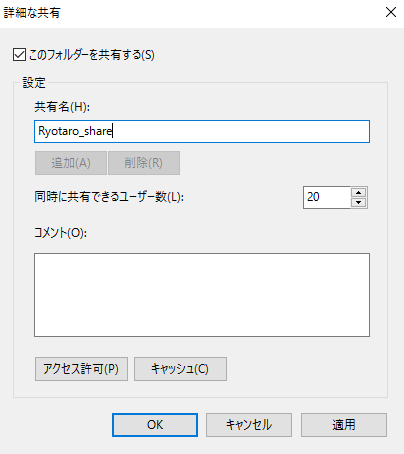Open the アクセス許可(P) permissions settings

[81, 369]
